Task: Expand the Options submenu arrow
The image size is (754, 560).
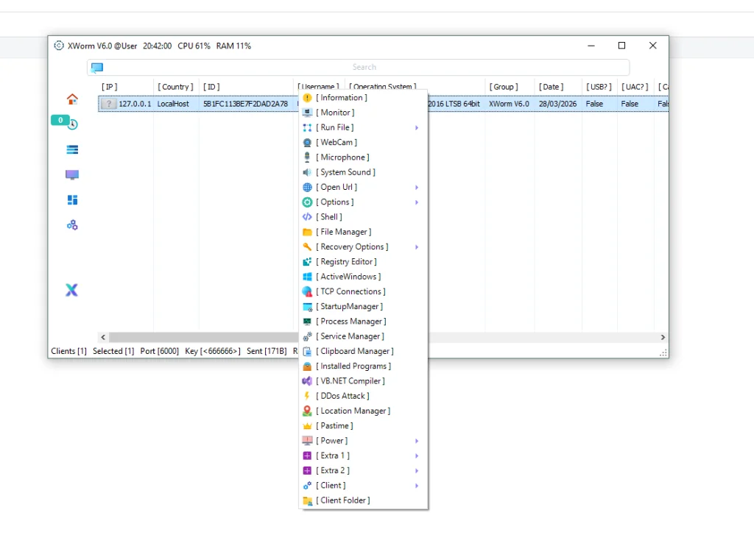Action: 416,202
